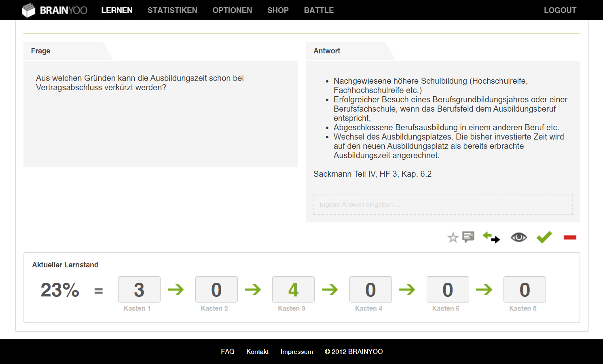603x364 pixels.
Task: Mark answer wrong with red minus
Action: click(x=569, y=237)
